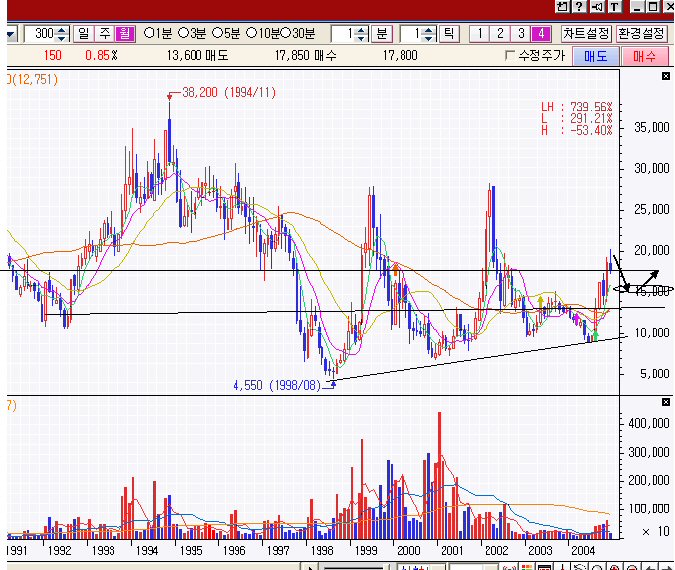Select the monthly 월 chart button
The height and width of the screenshot is (570, 675).
click(x=125, y=34)
